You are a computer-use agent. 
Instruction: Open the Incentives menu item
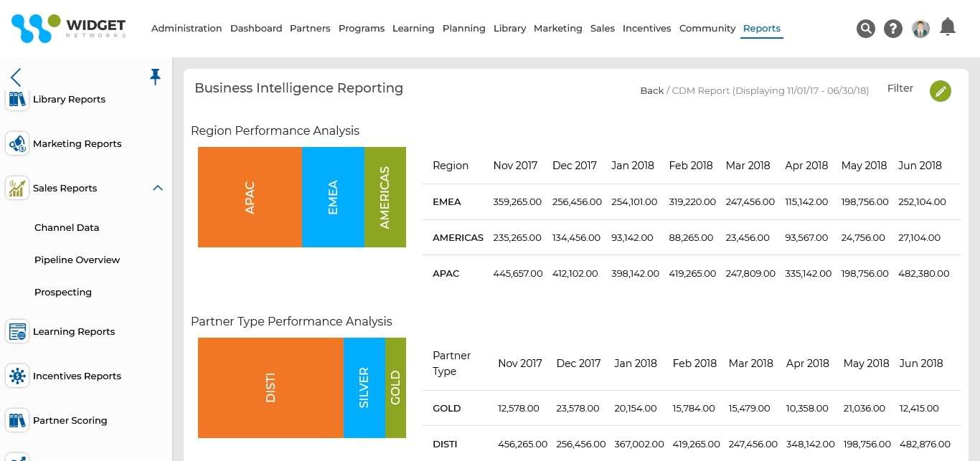pyautogui.click(x=646, y=28)
